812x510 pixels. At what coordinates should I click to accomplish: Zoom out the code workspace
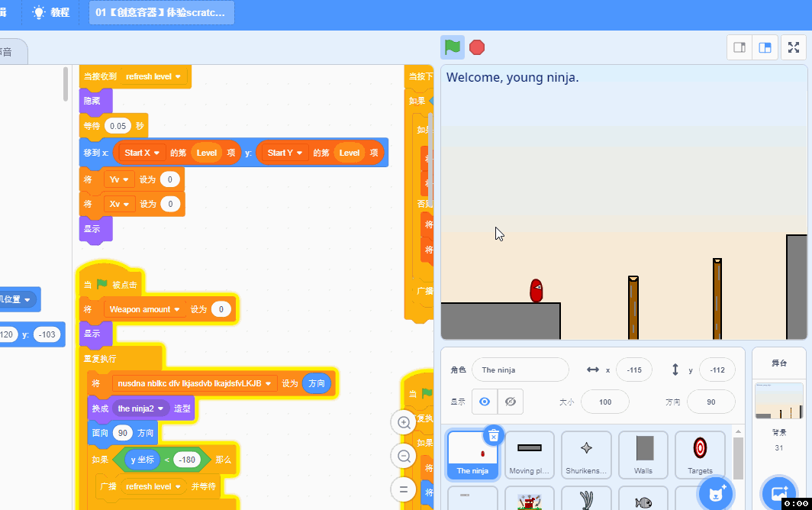point(404,456)
